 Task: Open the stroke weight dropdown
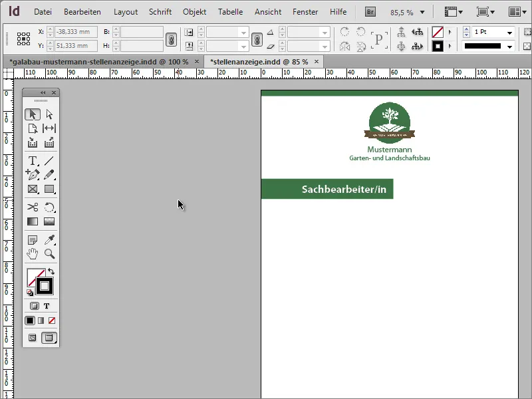[x=509, y=33]
